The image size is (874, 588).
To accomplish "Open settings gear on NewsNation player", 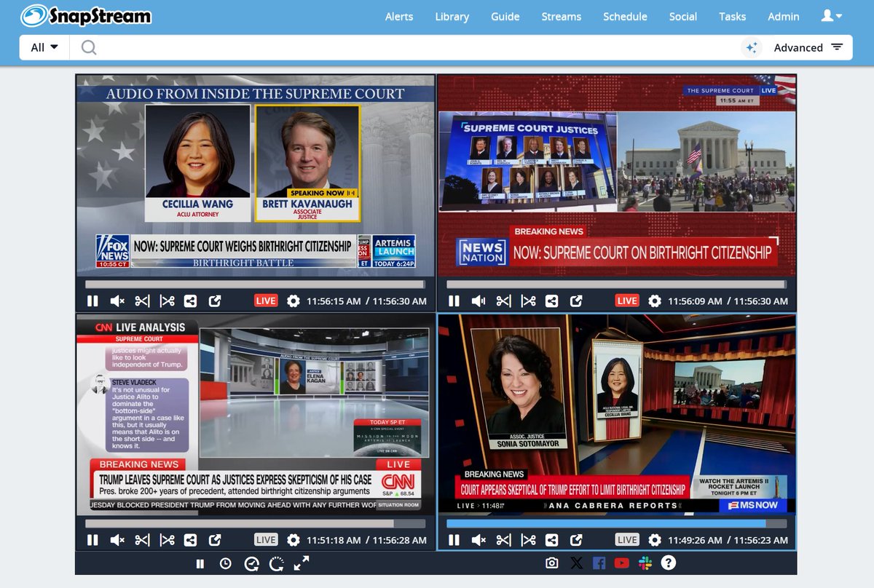I will click(655, 301).
